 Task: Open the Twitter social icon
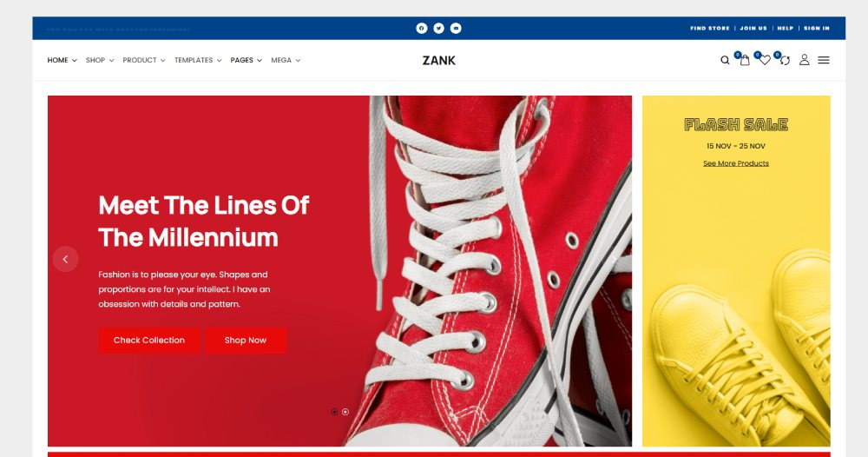tap(439, 29)
